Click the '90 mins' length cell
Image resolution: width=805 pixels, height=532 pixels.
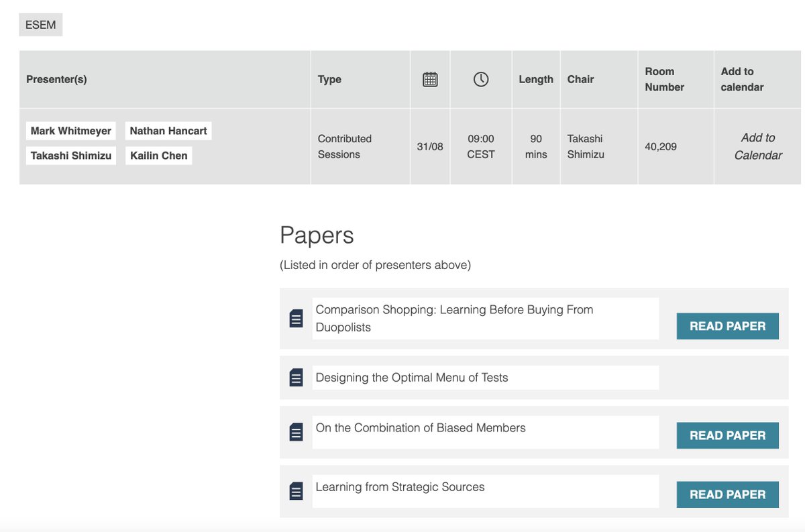click(536, 146)
